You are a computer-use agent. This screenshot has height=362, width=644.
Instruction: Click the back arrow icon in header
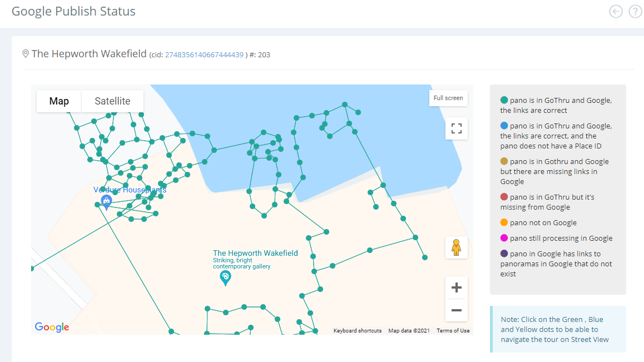pyautogui.click(x=616, y=12)
